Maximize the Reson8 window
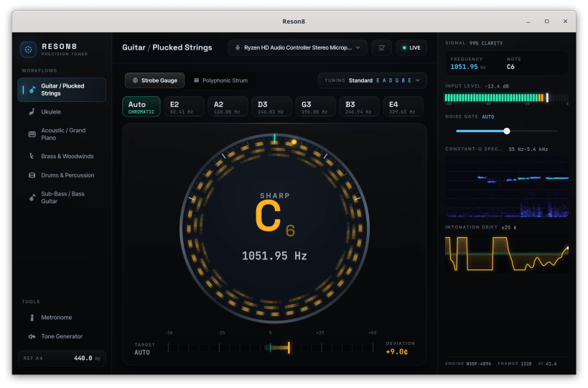Image resolution: width=588 pixels, height=388 pixels. click(x=547, y=22)
